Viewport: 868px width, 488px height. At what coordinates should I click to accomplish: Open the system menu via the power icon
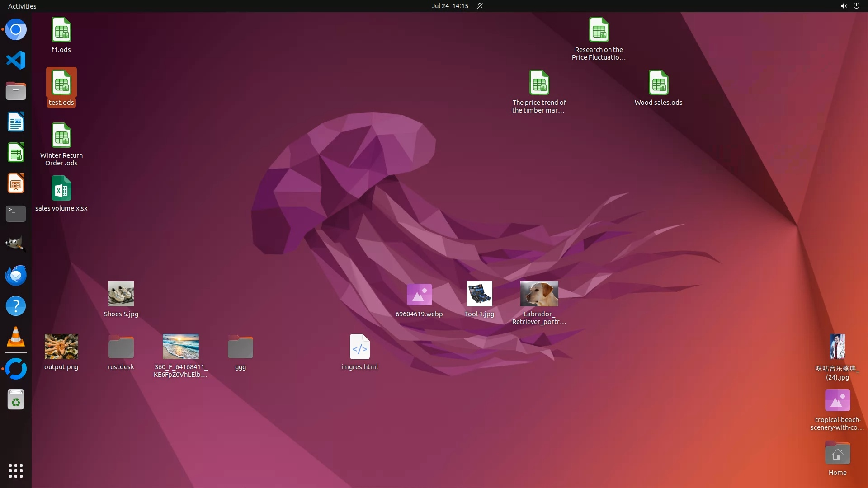[x=856, y=6]
